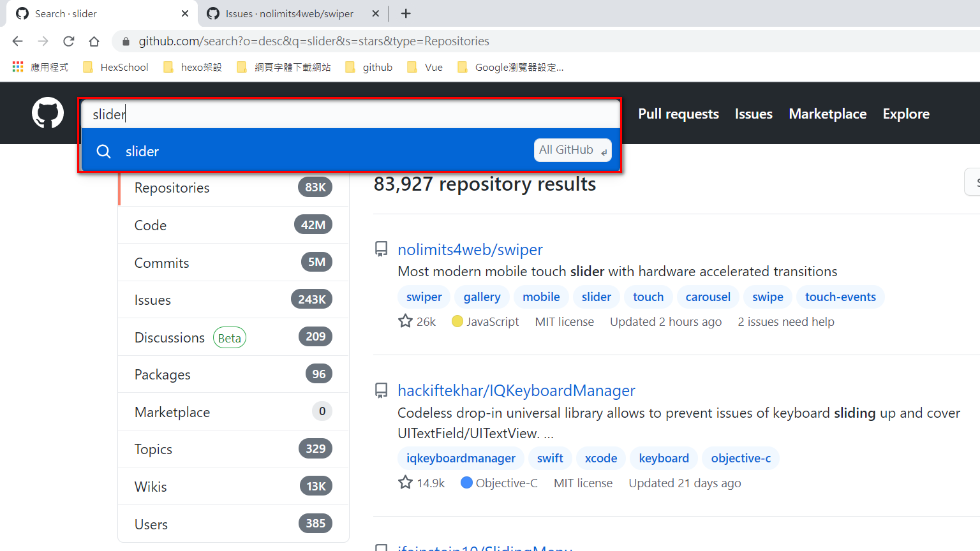Image resolution: width=980 pixels, height=551 pixels.
Task: Filter results by Packages
Action: tap(234, 374)
